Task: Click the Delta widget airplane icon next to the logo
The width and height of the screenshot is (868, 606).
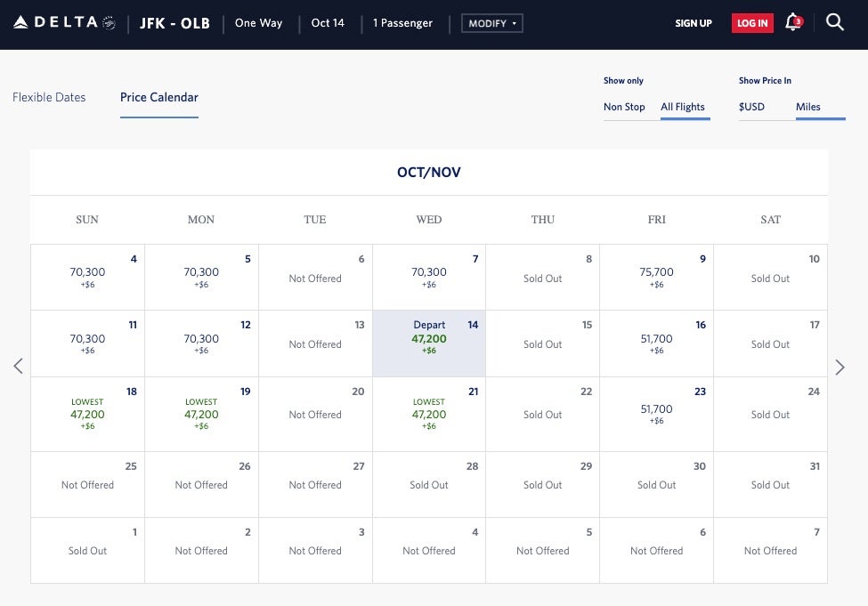Action: (x=107, y=23)
